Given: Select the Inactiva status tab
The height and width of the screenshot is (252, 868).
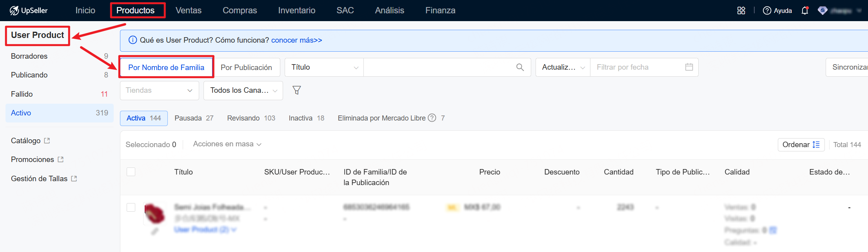Looking at the screenshot, I should pyautogui.click(x=307, y=118).
